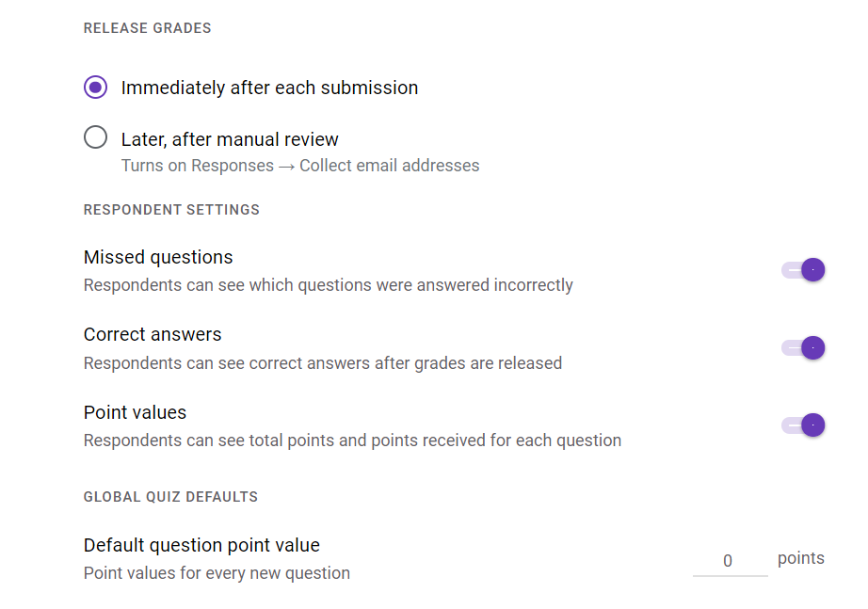Click the 'Later, after manual review' label text
This screenshot has width=868, height=609.
[x=230, y=139]
